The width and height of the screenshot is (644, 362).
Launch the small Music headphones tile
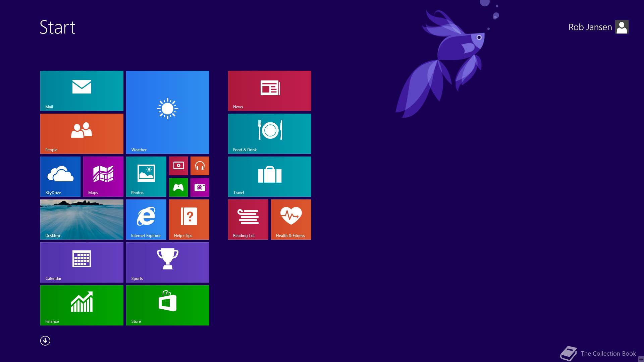coord(200,166)
